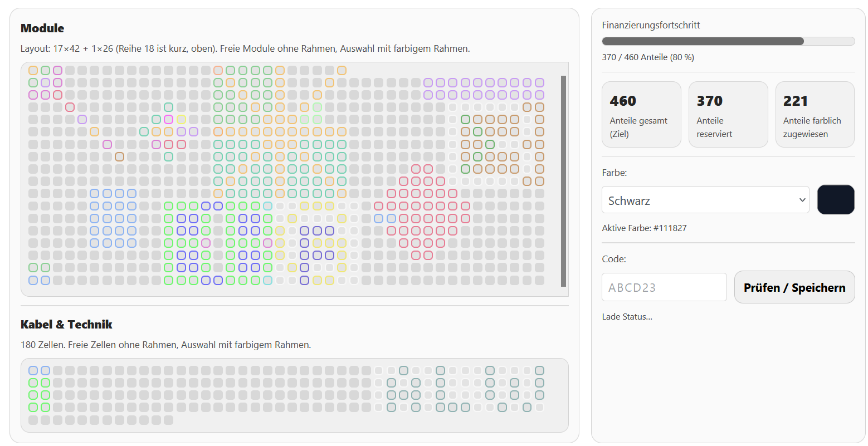Click the 370 Anteile reserviert card
This screenshot has height=446, width=868.
pos(728,114)
